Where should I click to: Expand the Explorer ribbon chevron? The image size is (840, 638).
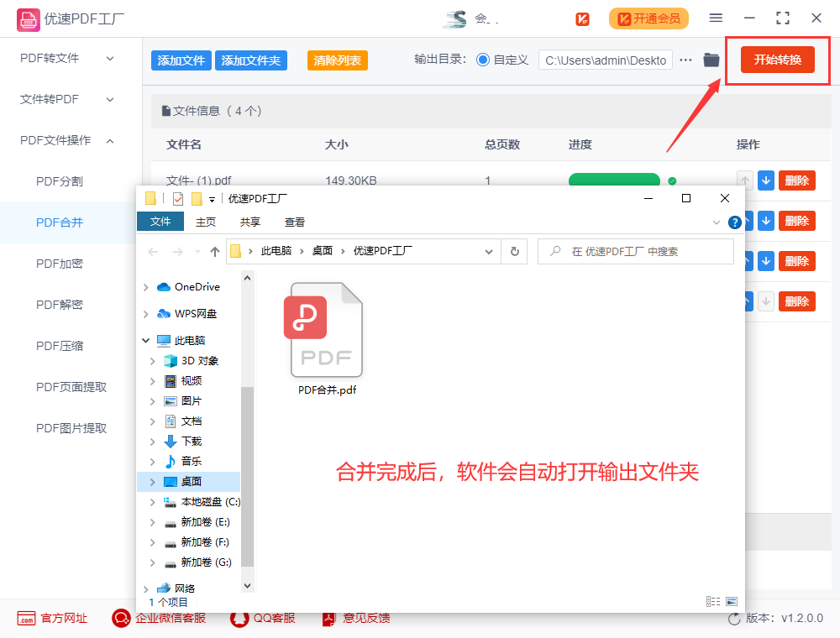[717, 222]
